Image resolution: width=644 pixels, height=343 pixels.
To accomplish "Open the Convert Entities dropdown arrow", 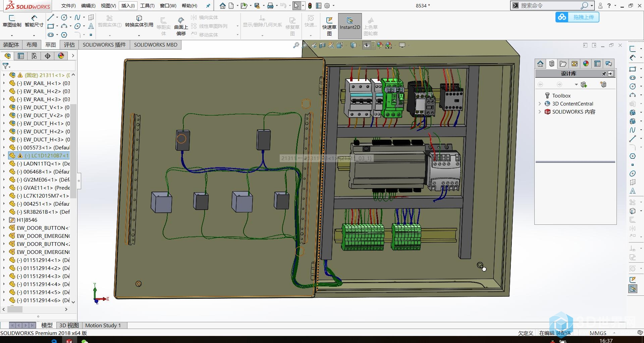I will [139, 35].
